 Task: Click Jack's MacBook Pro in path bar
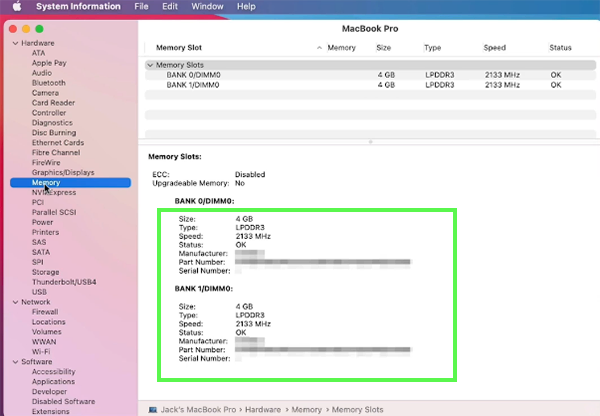(198, 410)
